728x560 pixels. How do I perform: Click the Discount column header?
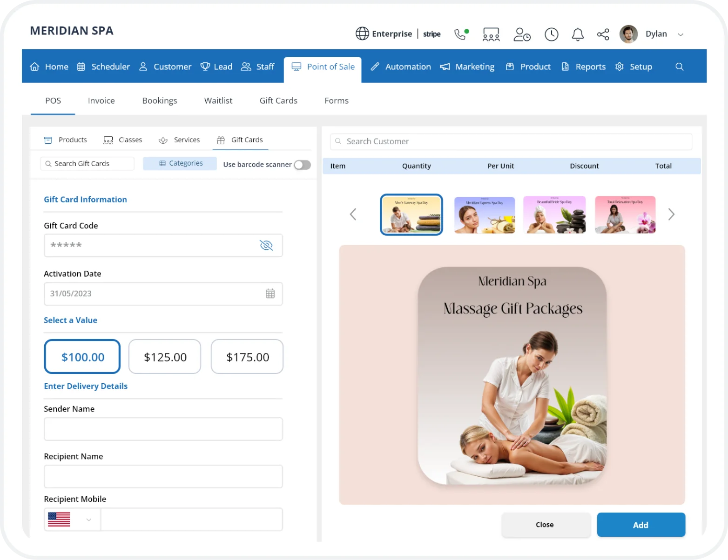coord(584,166)
